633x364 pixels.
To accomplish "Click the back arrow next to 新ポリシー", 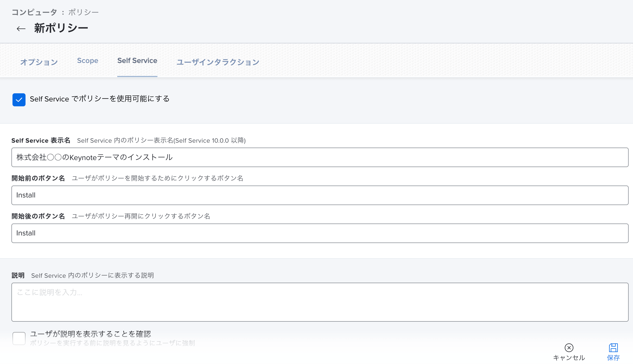I will point(21,28).
